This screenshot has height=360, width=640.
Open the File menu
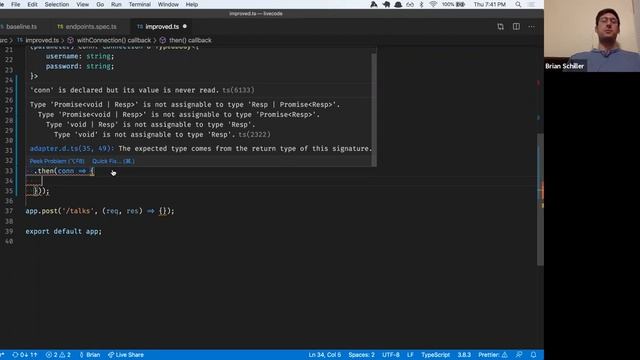point(16,4)
